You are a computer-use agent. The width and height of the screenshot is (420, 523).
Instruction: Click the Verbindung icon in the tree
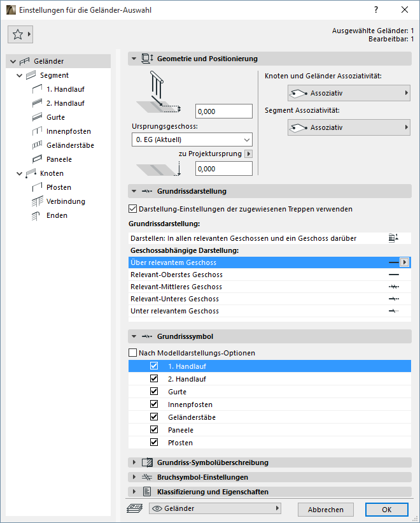[x=38, y=201]
